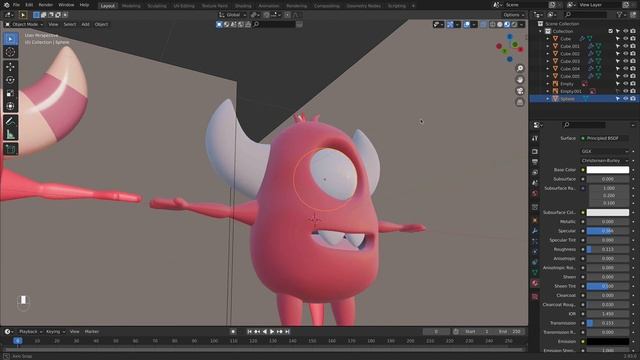
Task: Jump to the timeline end
Action: [287, 332]
